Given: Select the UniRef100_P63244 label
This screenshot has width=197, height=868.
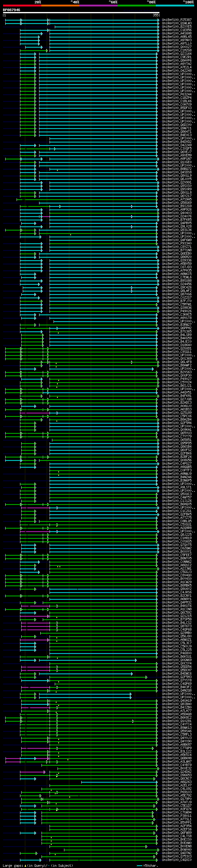Looking at the screenshot, I should click(177, 94).
